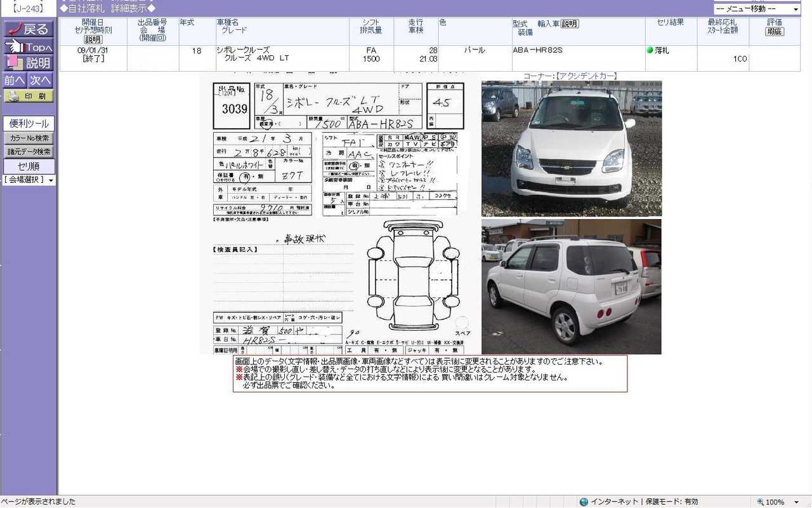Select the セリ順 auction order item
The height and width of the screenshot is (508, 812).
[x=29, y=166]
